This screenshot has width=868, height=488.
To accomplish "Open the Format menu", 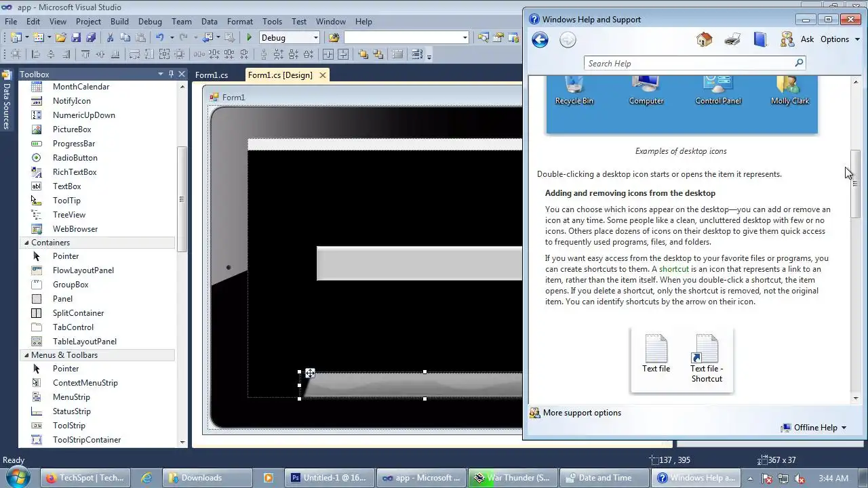I will pos(240,21).
